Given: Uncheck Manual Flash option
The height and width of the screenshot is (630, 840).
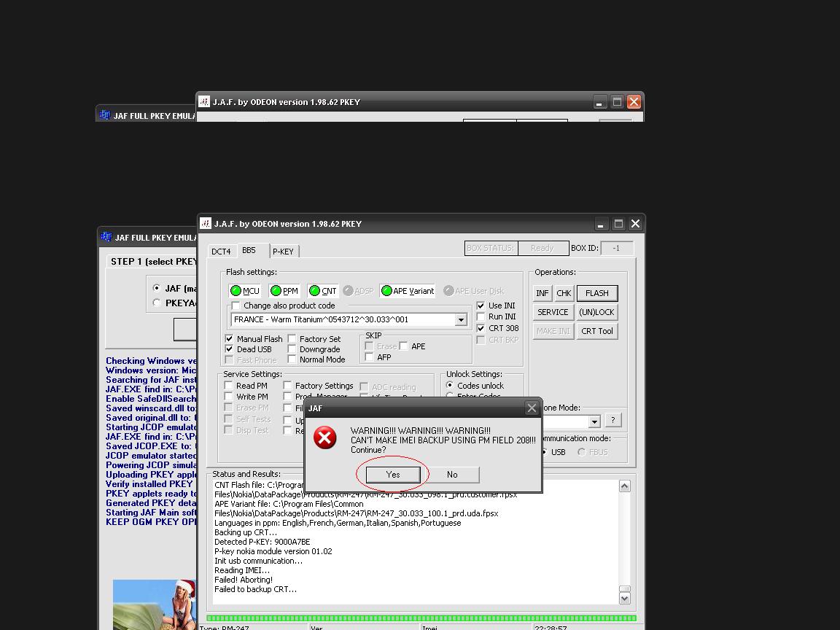Looking at the screenshot, I should [229, 338].
